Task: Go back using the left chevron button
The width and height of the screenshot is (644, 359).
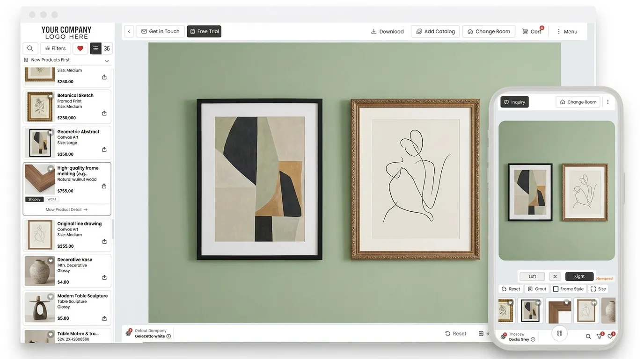Action: pyautogui.click(x=129, y=31)
